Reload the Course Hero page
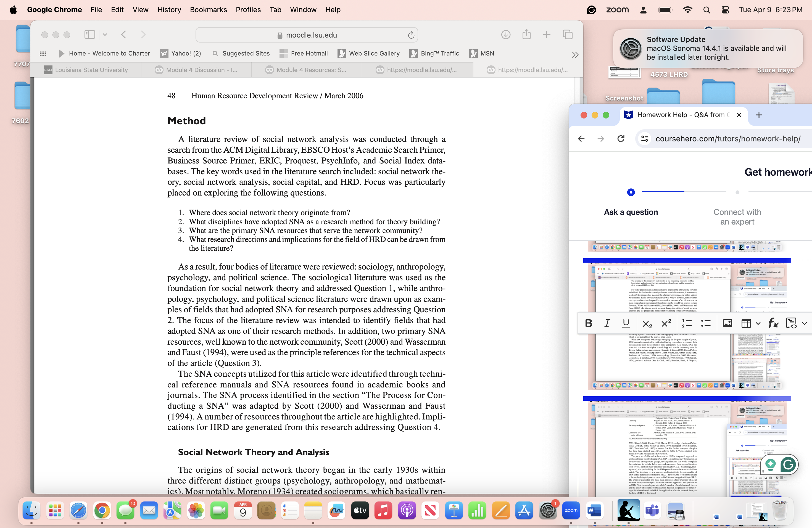 621,138
